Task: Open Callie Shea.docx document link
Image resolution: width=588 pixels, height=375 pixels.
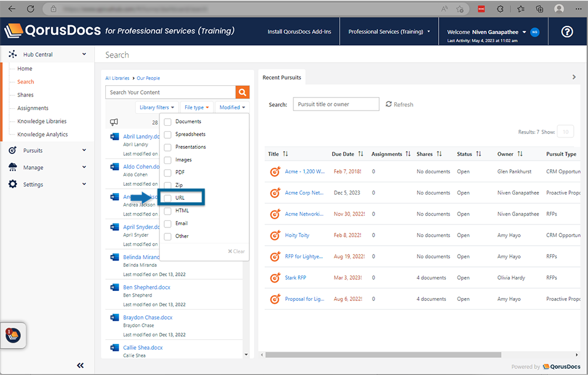Action: point(143,347)
